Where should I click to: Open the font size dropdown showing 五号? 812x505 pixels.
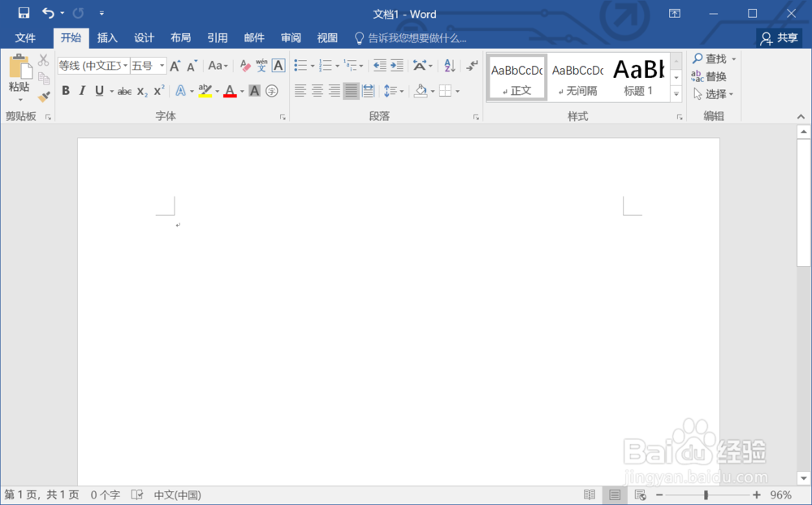(162, 66)
